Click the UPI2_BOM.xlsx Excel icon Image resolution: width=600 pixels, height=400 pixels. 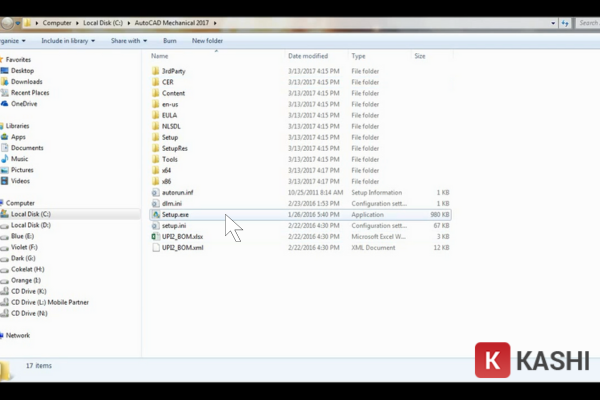tap(155, 237)
